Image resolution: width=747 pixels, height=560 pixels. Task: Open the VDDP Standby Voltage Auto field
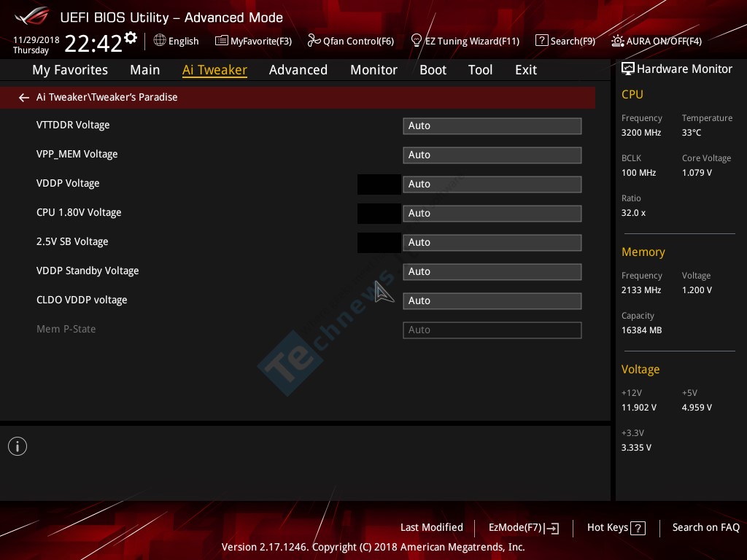pos(492,272)
